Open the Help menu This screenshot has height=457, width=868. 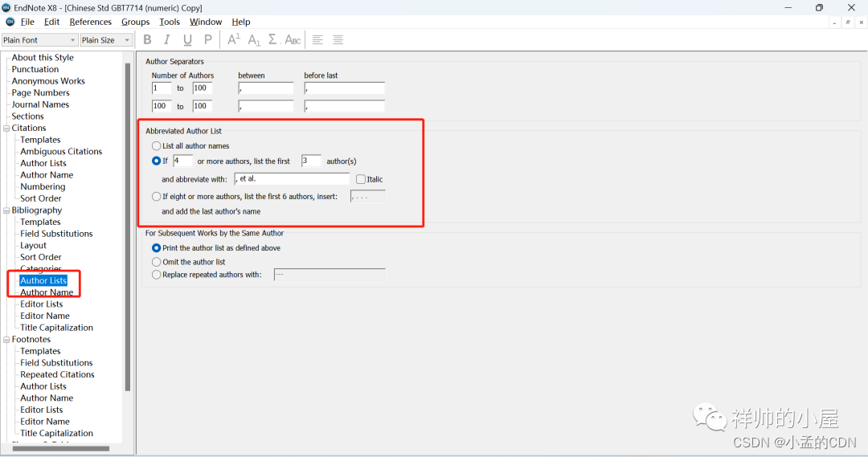click(241, 22)
